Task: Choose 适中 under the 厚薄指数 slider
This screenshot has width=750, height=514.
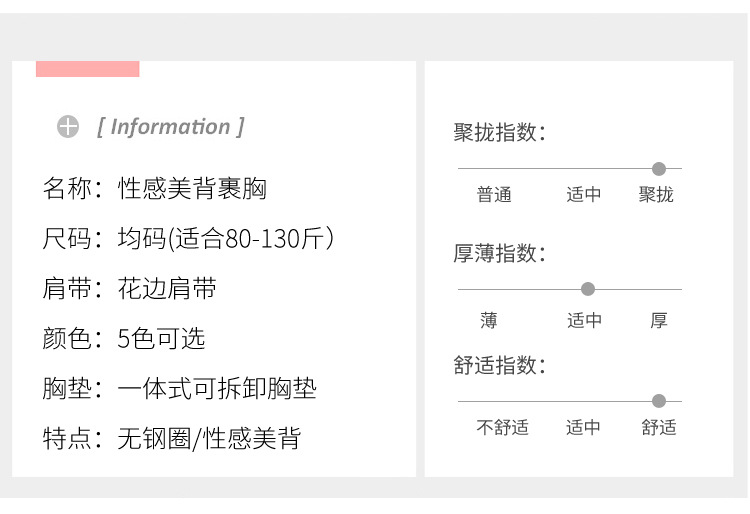Action: point(584,321)
